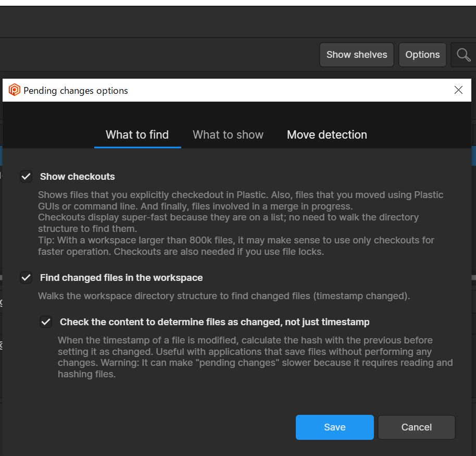Open the search magnifier icon
476x456 pixels.
click(x=464, y=55)
